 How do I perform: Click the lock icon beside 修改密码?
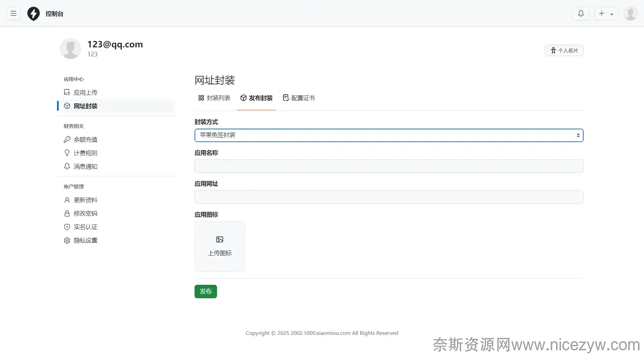[67, 214]
